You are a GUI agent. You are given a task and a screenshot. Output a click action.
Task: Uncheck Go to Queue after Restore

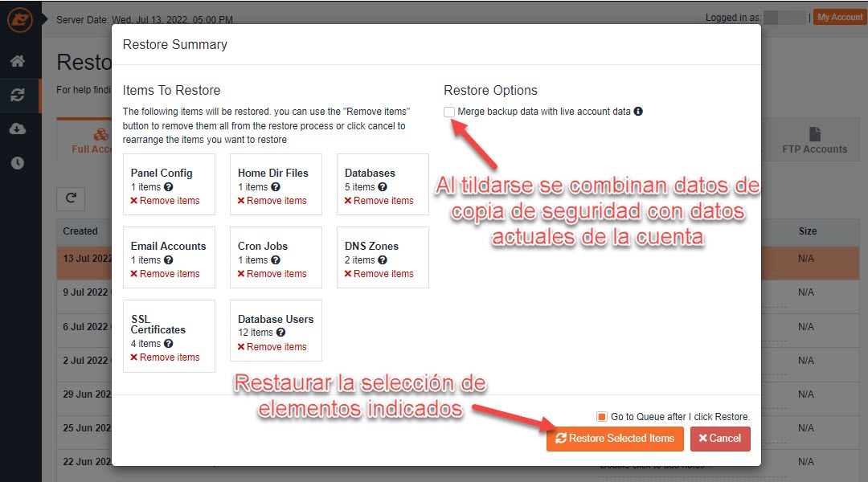pos(602,417)
